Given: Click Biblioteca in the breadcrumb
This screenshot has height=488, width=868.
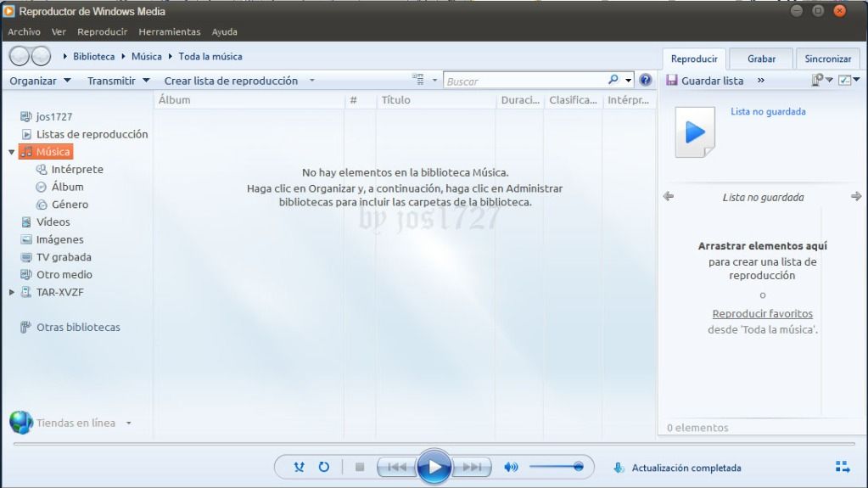Looking at the screenshot, I should tap(93, 57).
